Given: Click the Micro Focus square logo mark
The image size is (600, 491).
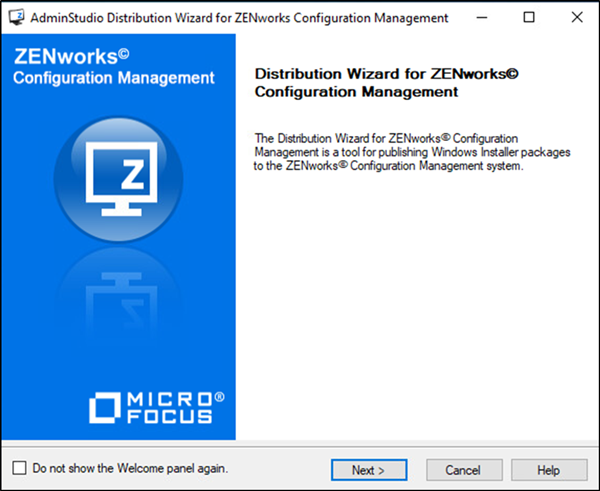Looking at the screenshot, I should (105, 408).
